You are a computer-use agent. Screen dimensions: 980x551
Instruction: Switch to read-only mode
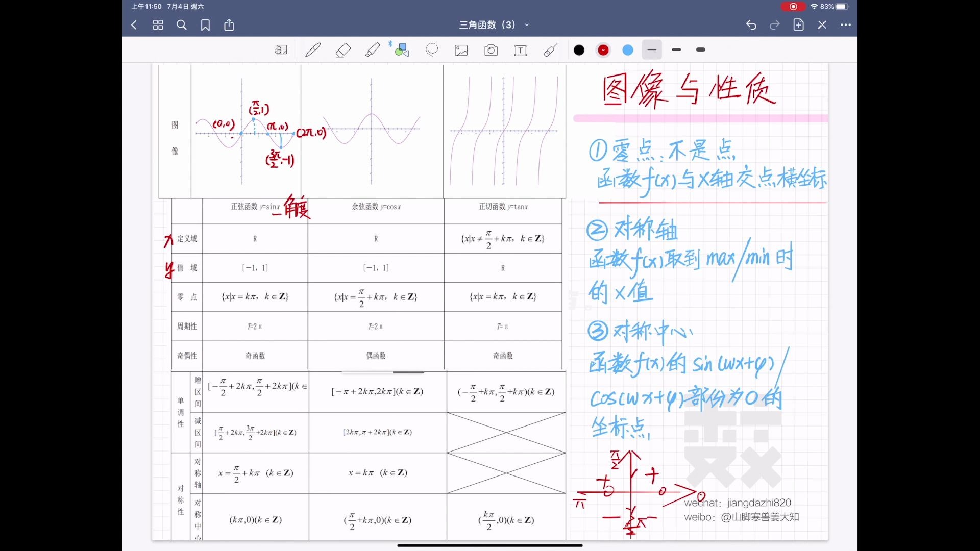(822, 24)
